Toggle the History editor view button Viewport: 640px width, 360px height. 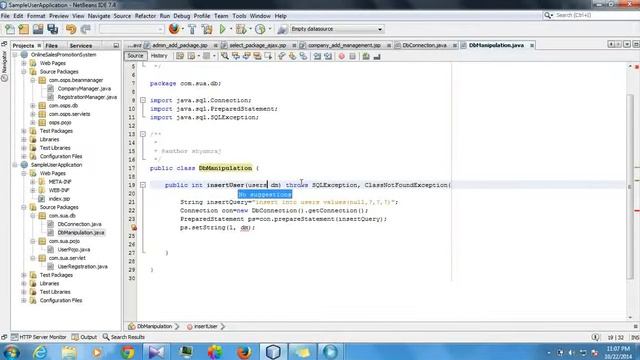click(x=159, y=56)
